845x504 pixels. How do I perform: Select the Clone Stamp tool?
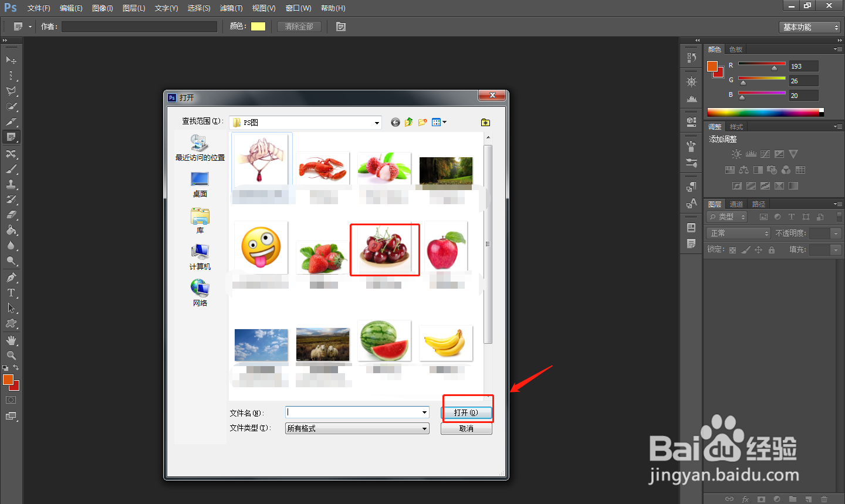click(11, 184)
